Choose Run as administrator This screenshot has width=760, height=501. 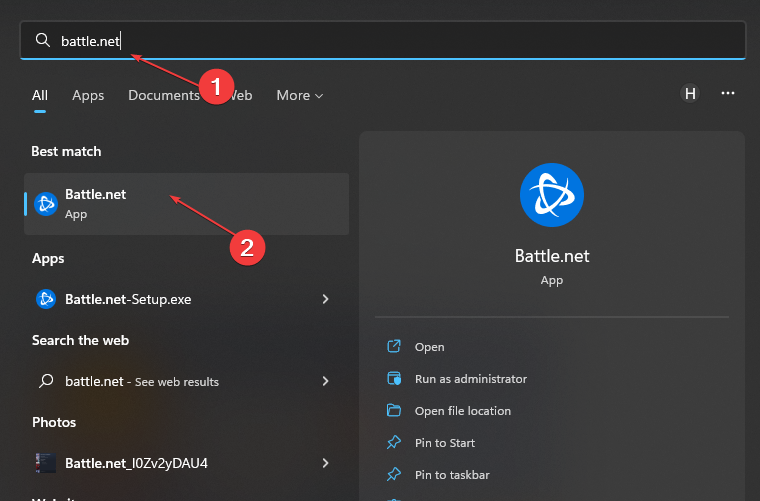pyautogui.click(x=471, y=379)
